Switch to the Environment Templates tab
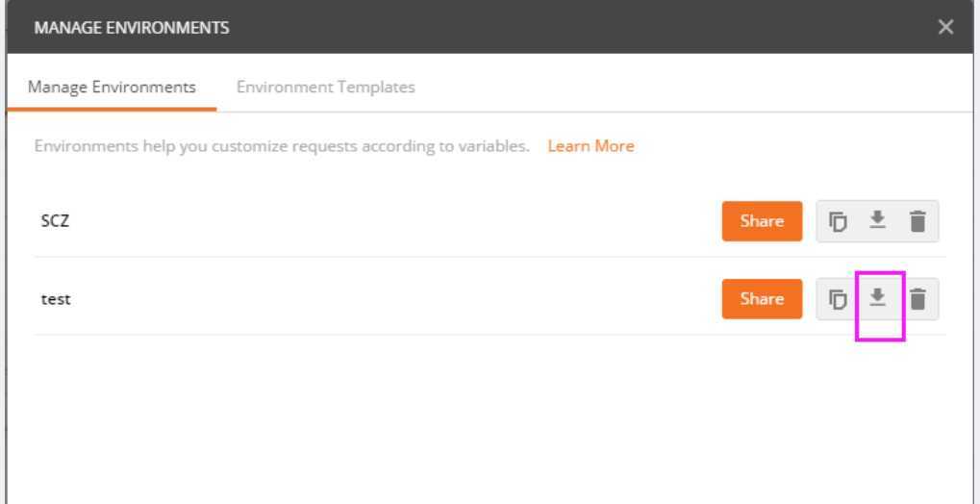Screen dimensions: 980x504 pyautogui.click(x=326, y=87)
